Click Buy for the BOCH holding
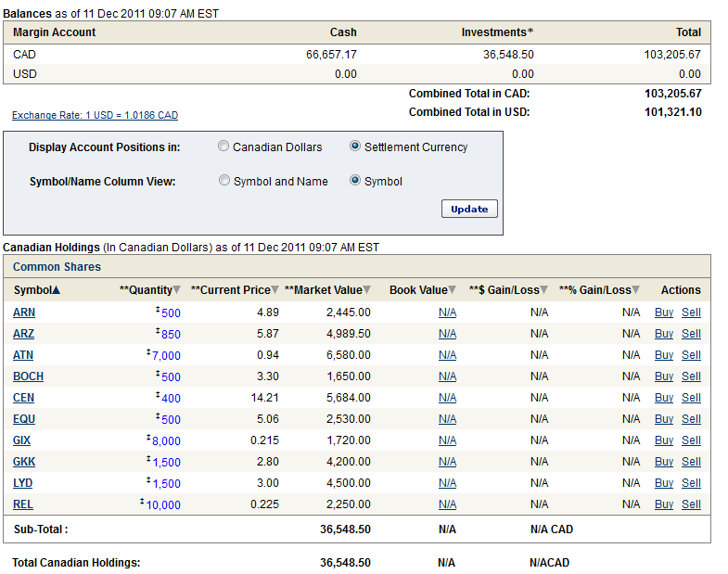 [664, 376]
